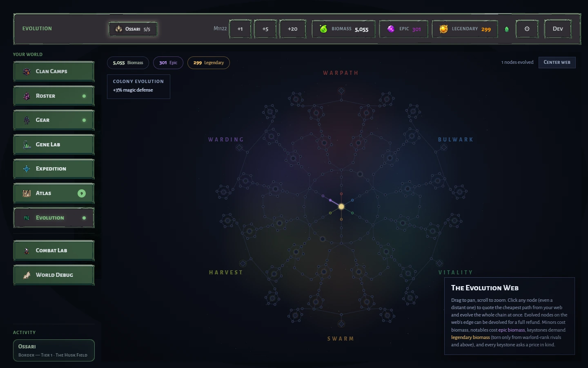Click the Atlas notification badge showing 9
The width and height of the screenshot is (588, 368).
pyautogui.click(x=82, y=193)
